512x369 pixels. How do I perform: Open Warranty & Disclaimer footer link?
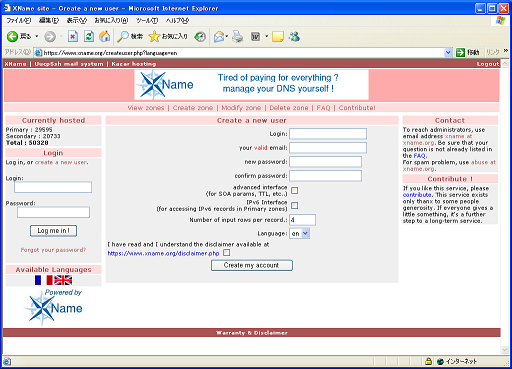(x=252, y=333)
